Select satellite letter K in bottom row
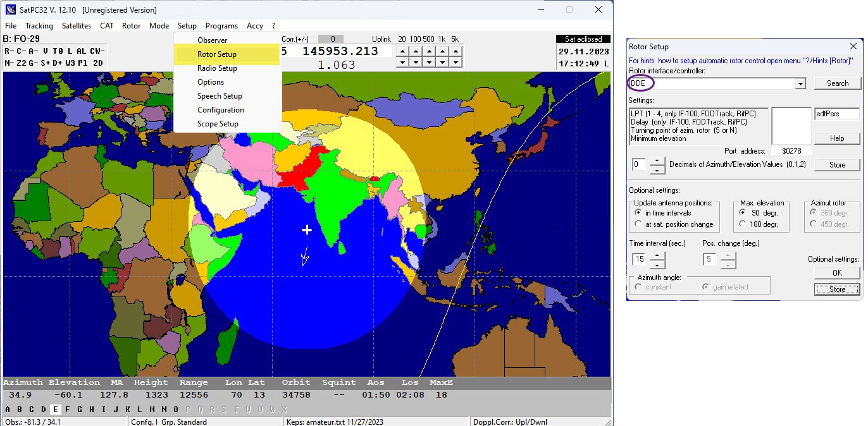 (x=128, y=410)
